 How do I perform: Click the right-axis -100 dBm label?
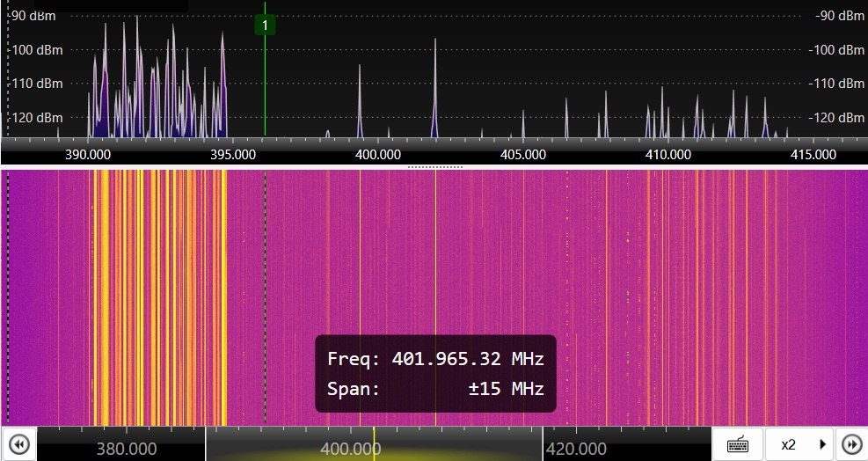836,50
